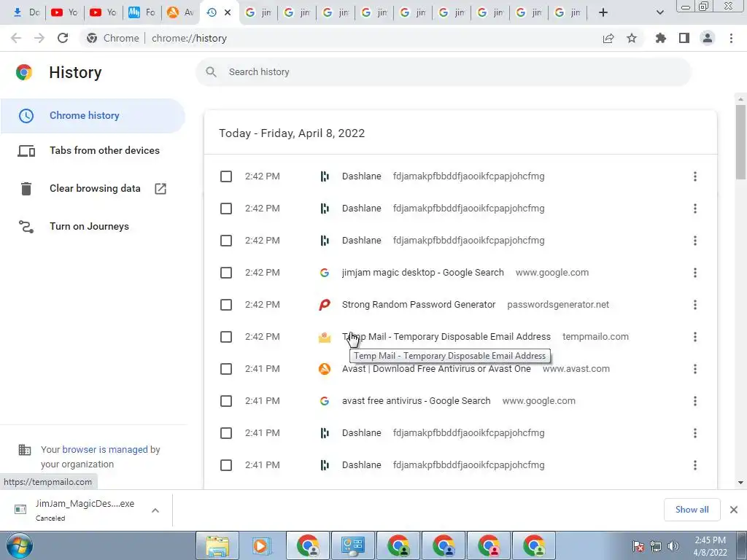This screenshot has height=560, width=747.
Task: Tick the avast free antivirus search checkbox
Action: point(226,401)
